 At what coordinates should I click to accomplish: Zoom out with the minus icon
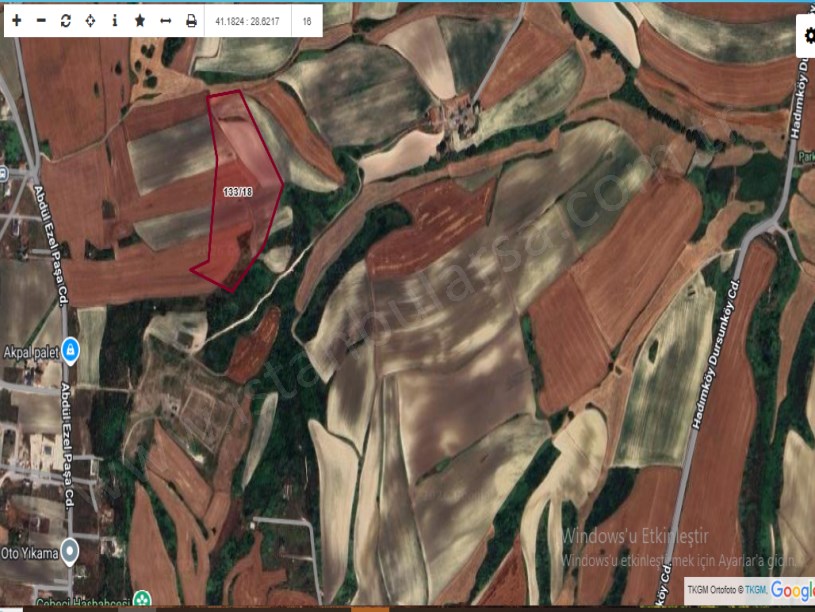coord(41,20)
